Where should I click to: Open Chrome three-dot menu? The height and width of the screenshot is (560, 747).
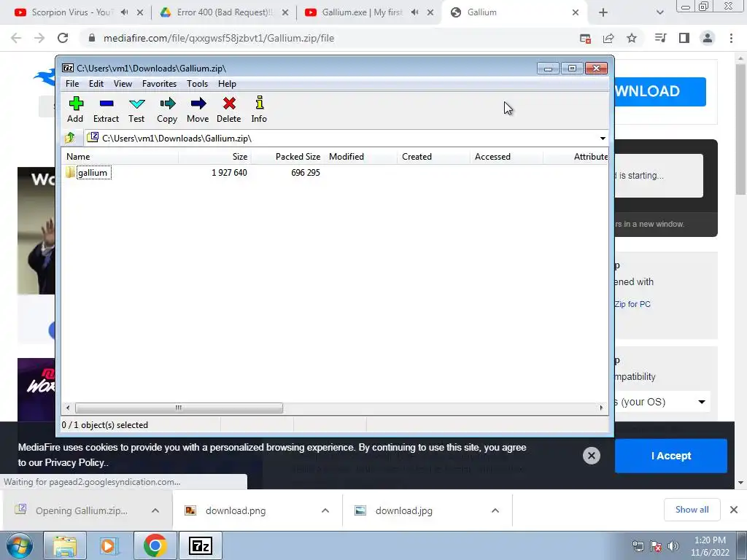[x=731, y=38]
